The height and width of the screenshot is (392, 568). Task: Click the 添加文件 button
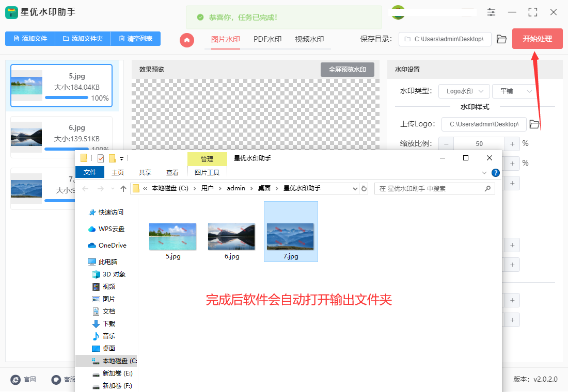point(30,39)
